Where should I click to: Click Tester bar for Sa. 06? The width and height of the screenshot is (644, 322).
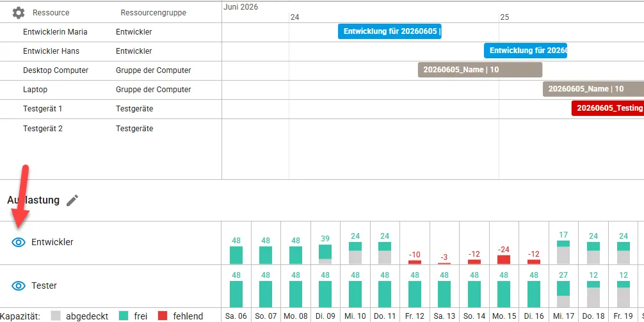point(236,294)
